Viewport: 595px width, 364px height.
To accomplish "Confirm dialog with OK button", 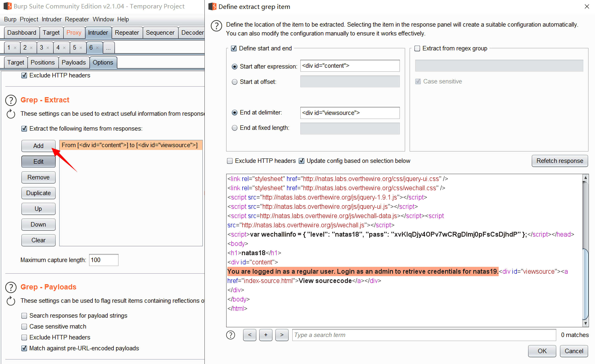I will click(x=542, y=351).
